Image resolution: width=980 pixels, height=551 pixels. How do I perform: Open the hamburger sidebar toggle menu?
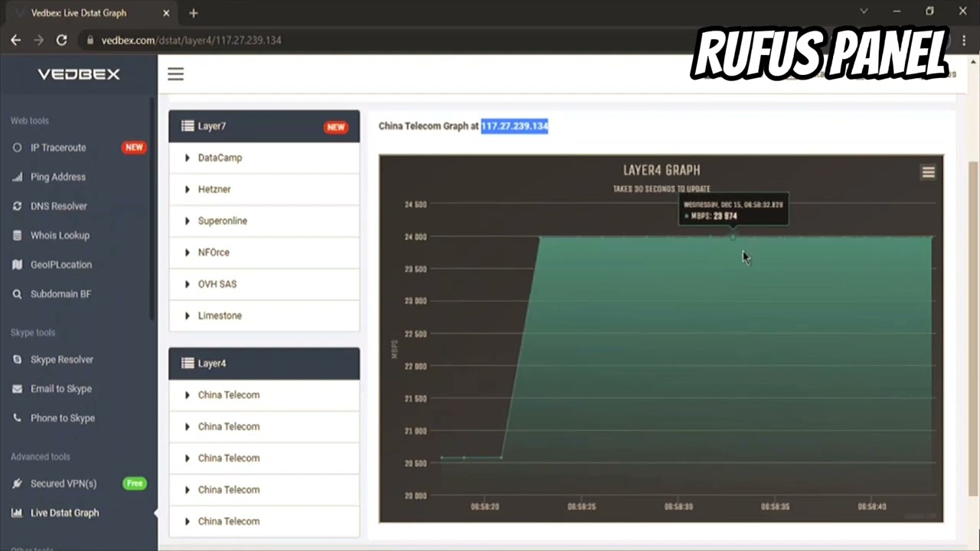[175, 74]
